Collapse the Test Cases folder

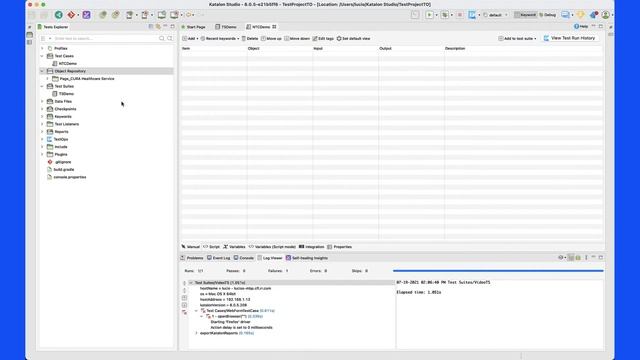tap(42, 56)
